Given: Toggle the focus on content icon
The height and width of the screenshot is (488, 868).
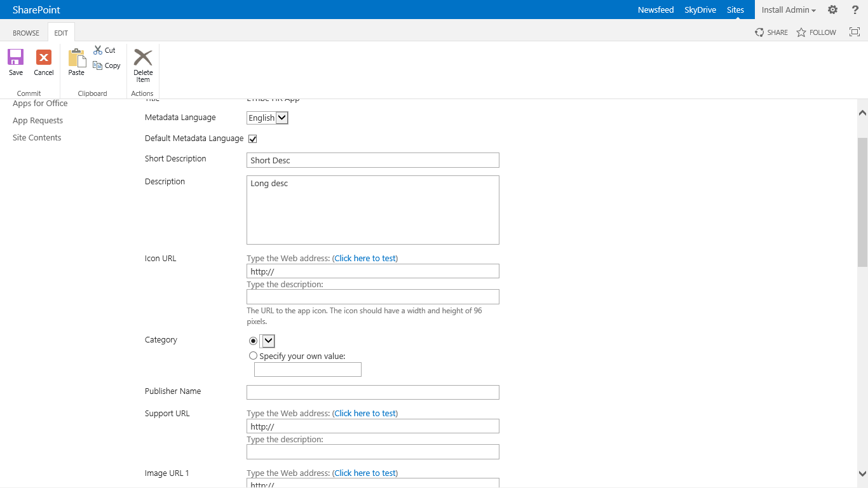Looking at the screenshot, I should [x=855, y=32].
